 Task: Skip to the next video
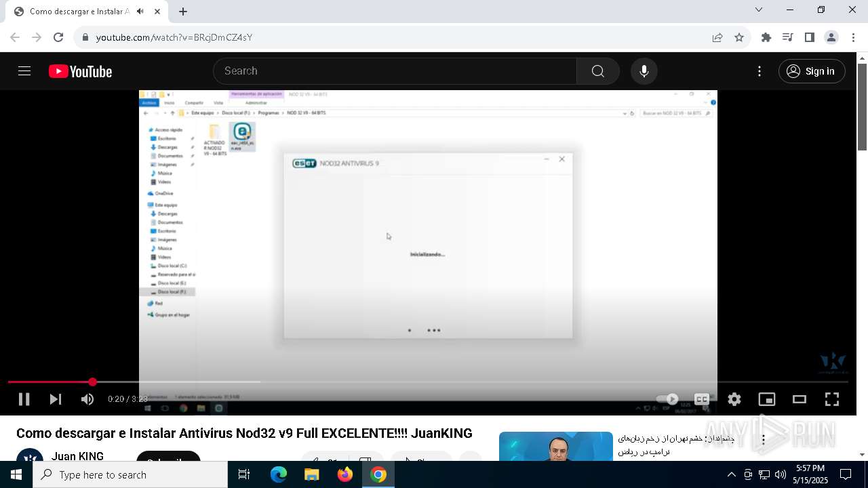(56, 399)
